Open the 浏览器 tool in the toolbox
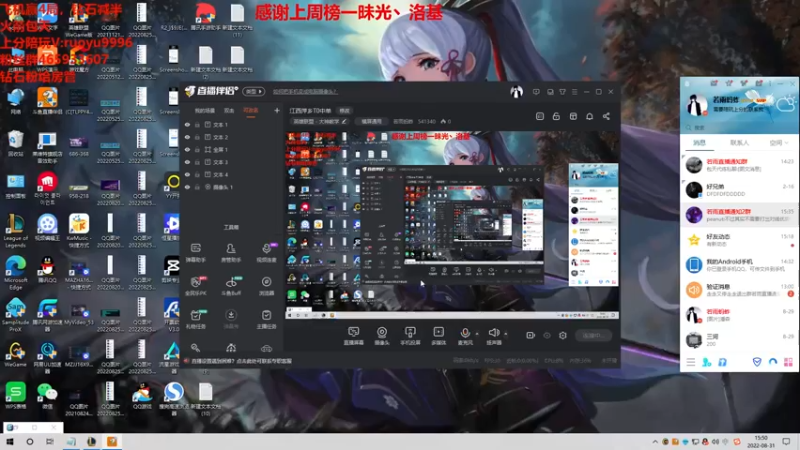 [x=266, y=286]
